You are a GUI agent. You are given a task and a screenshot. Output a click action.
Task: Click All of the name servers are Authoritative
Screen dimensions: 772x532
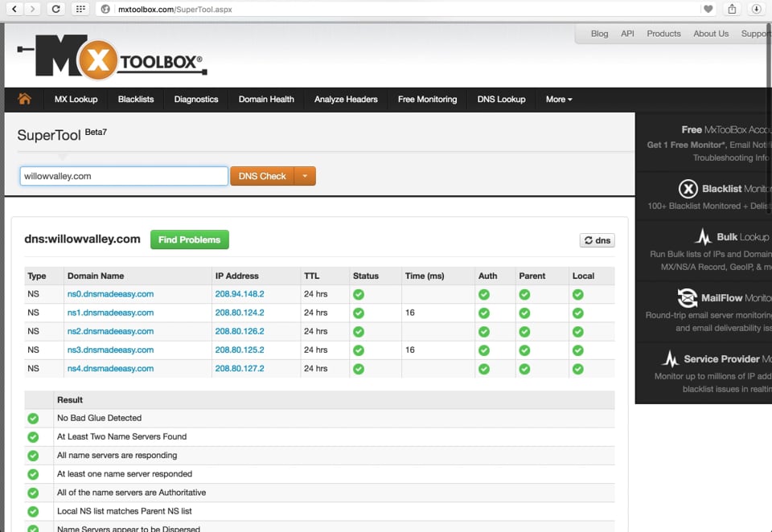coord(131,493)
